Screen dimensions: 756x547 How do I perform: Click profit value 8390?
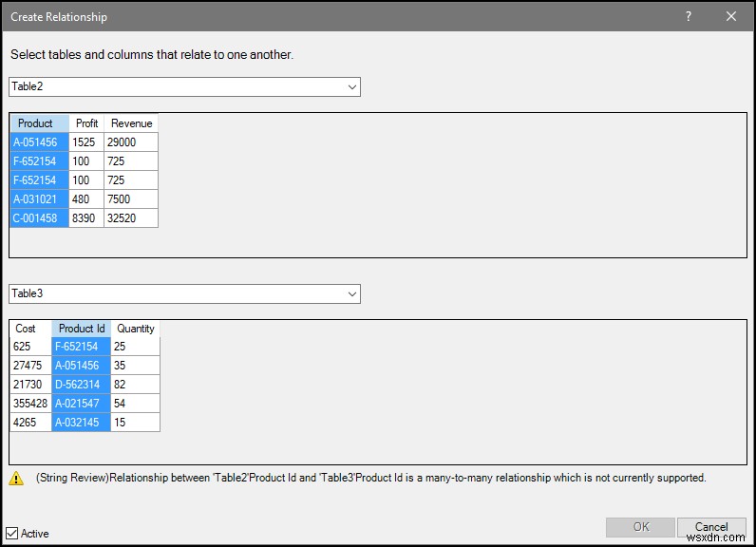coord(86,217)
